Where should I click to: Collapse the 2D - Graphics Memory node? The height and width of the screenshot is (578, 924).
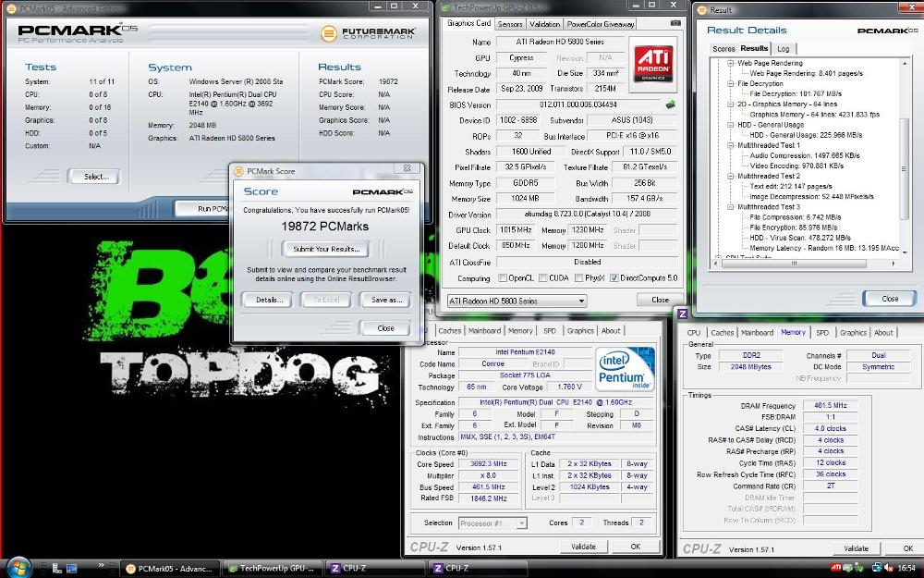(x=730, y=104)
